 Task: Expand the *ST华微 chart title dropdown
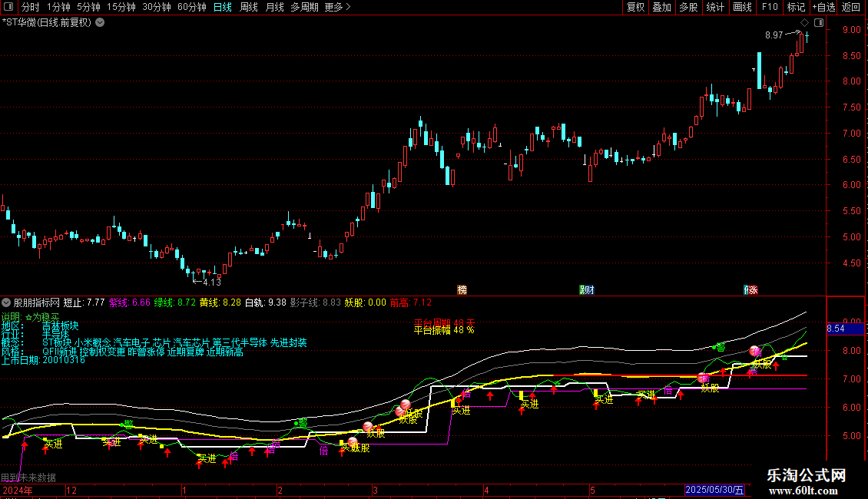point(100,23)
